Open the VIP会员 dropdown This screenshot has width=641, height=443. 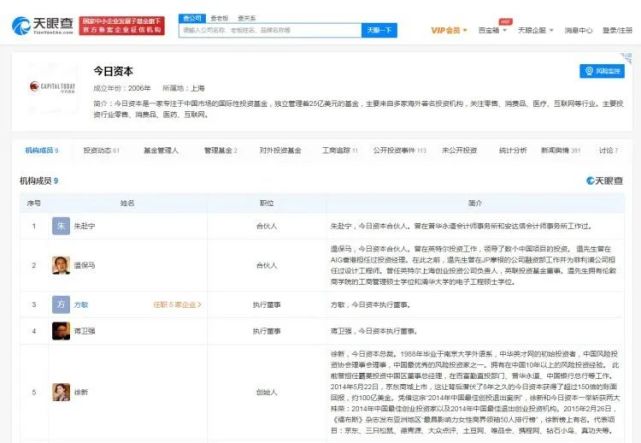(449, 30)
